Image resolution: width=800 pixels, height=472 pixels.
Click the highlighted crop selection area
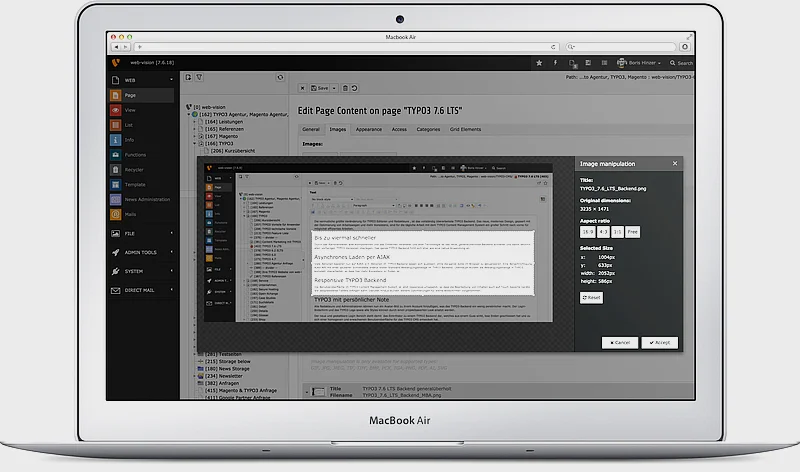[x=423, y=263]
